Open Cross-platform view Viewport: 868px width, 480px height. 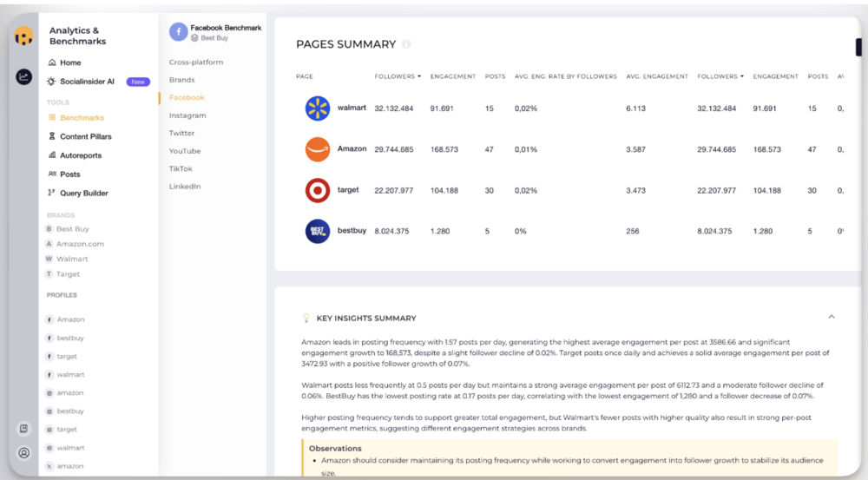(x=196, y=62)
